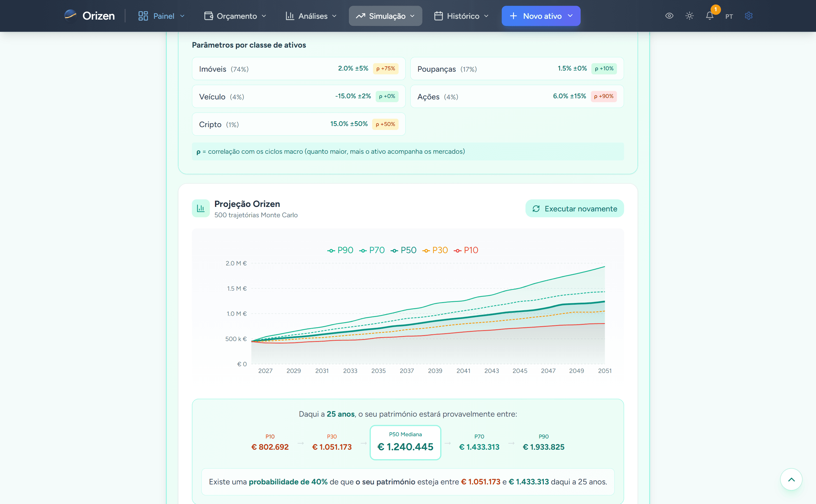The image size is (816, 504).
Task: Click the -15.0% ±2% Veículo return value
Action: pyautogui.click(x=353, y=96)
